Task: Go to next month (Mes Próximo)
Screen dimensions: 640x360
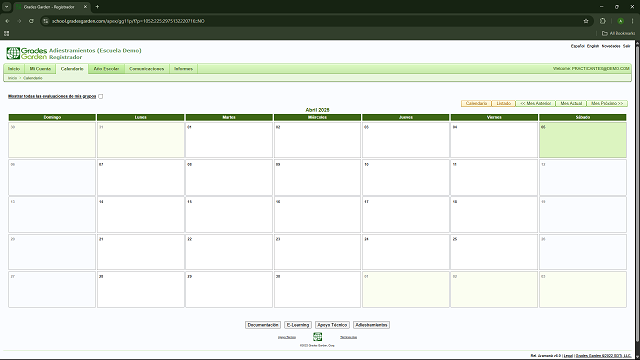Action: 607,104
